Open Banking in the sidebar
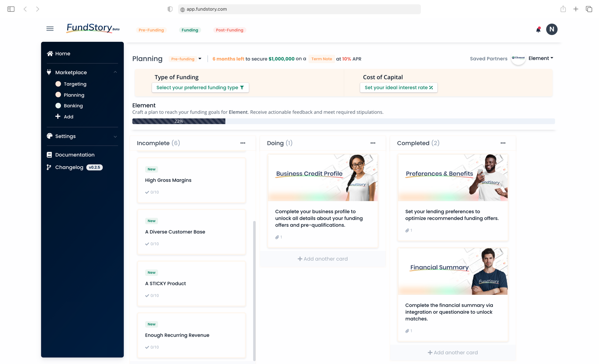 (x=73, y=106)
